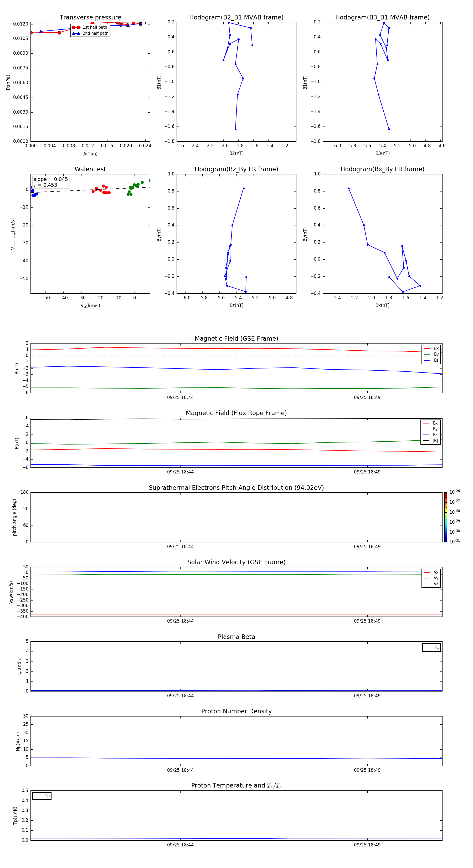The width and height of the screenshot is (473, 868).
Task: Click the "Solar Wind Velocity (GSE Frame)" title
Action: [x=236, y=562]
